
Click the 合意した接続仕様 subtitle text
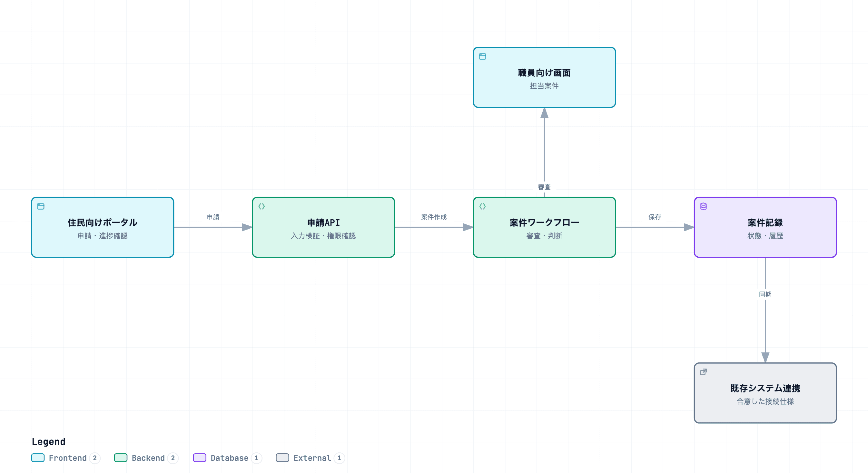coord(765,401)
